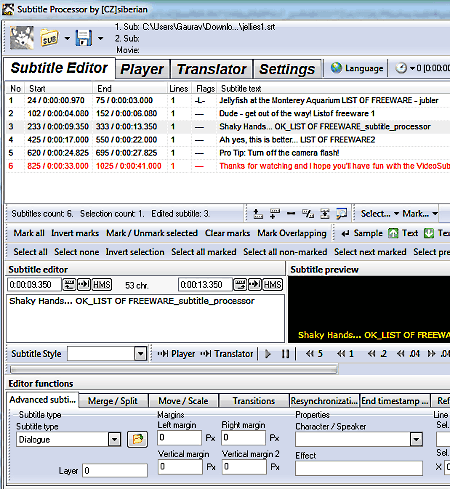Open the clock delay dropdown

pyautogui.click(x=413, y=68)
